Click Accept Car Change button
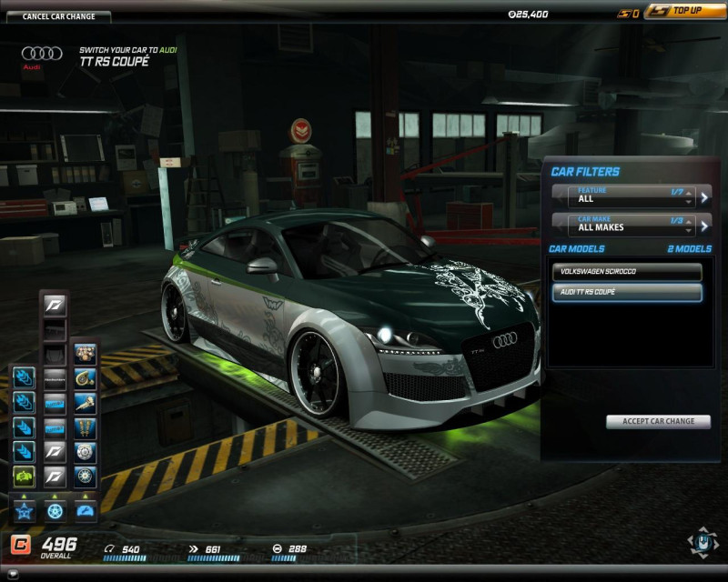This screenshot has height=582, width=728. click(658, 421)
